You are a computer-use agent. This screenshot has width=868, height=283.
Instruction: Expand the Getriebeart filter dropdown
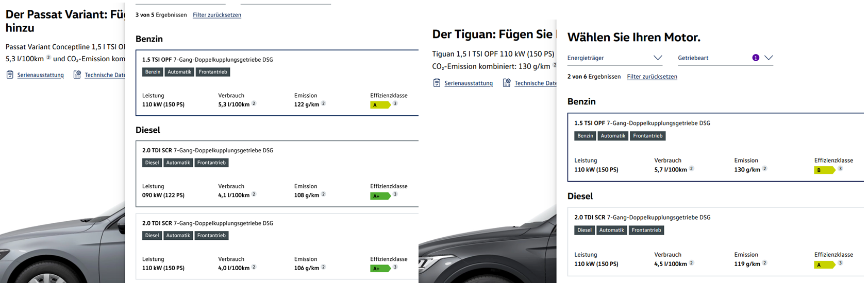pos(725,58)
